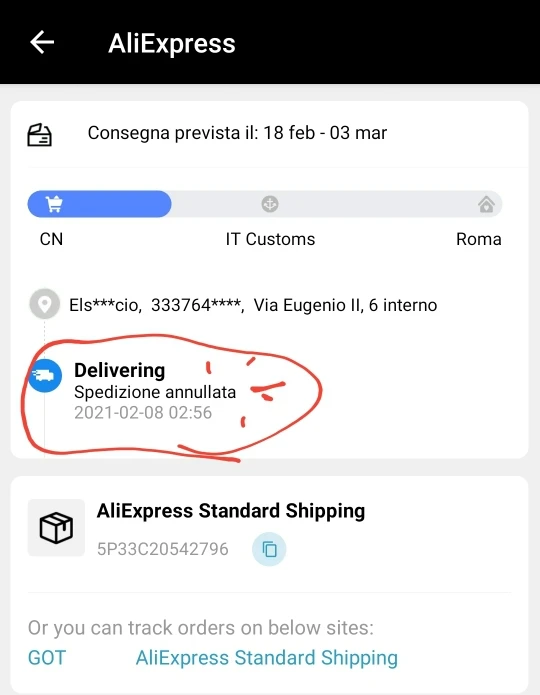Tap the location pin icon by address

pyautogui.click(x=44, y=304)
